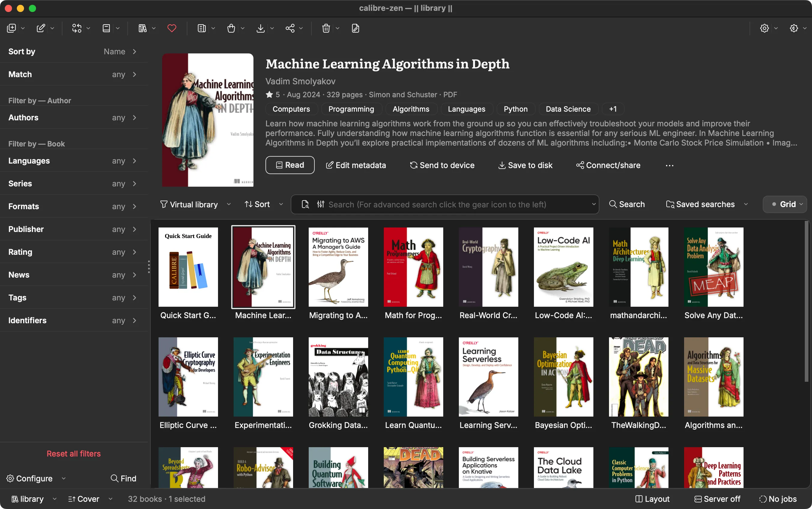Click the Remove books trash icon
The height and width of the screenshot is (509, 812).
tap(326, 28)
